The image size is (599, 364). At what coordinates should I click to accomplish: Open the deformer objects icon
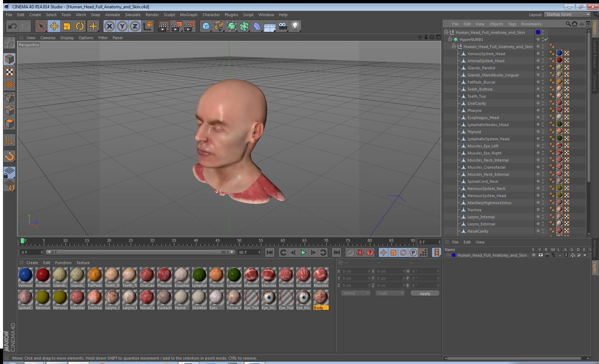(257, 26)
